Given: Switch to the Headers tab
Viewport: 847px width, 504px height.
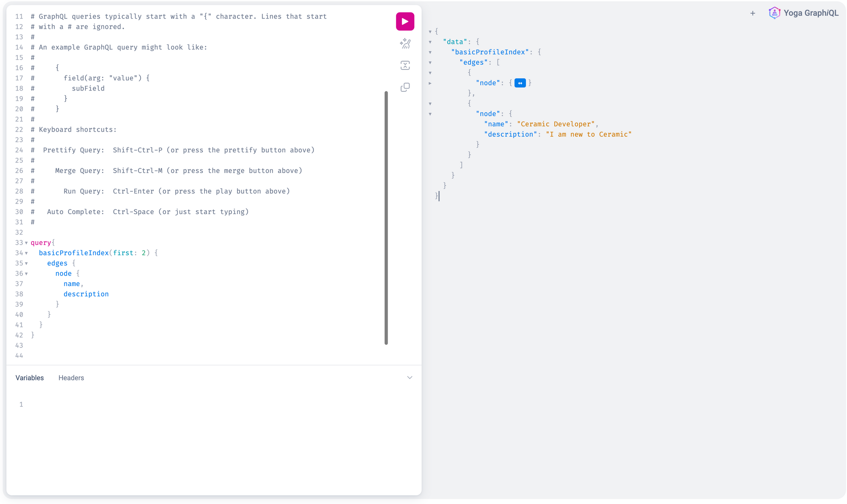Looking at the screenshot, I should 71,378.
